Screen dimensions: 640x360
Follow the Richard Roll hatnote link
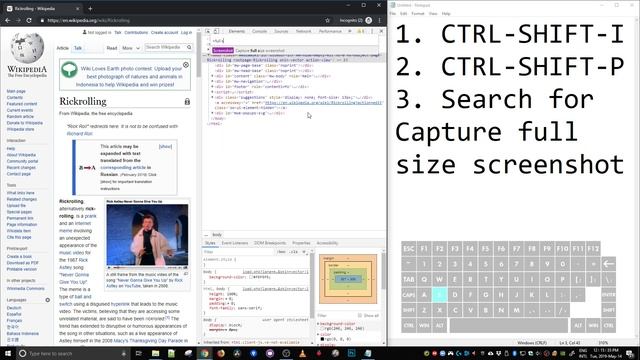[x=80, y=133]
